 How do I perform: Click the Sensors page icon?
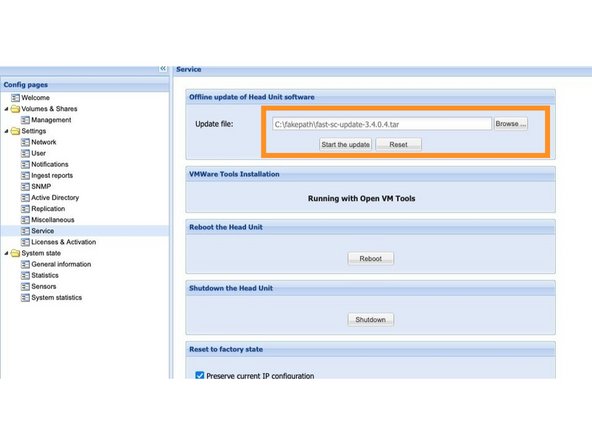(x=25, y=287)
